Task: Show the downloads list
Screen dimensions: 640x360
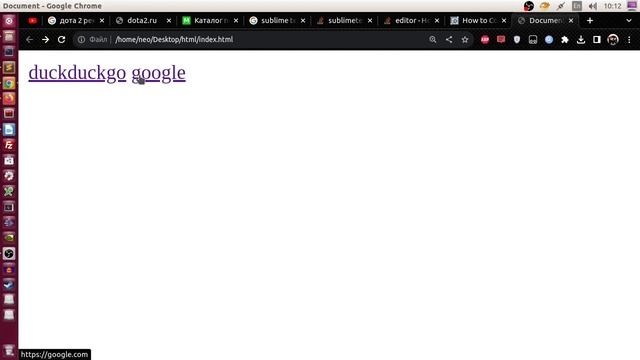Action: click(x=581, y=40)
